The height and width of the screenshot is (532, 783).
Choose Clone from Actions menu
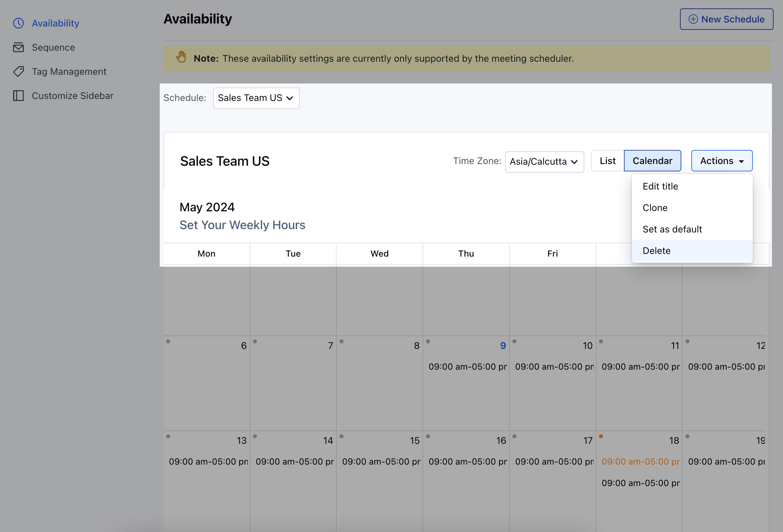coord(692,208)
